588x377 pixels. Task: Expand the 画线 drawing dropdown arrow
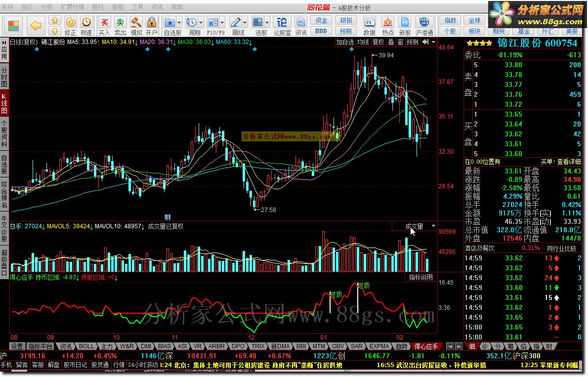tap(245, 23)
